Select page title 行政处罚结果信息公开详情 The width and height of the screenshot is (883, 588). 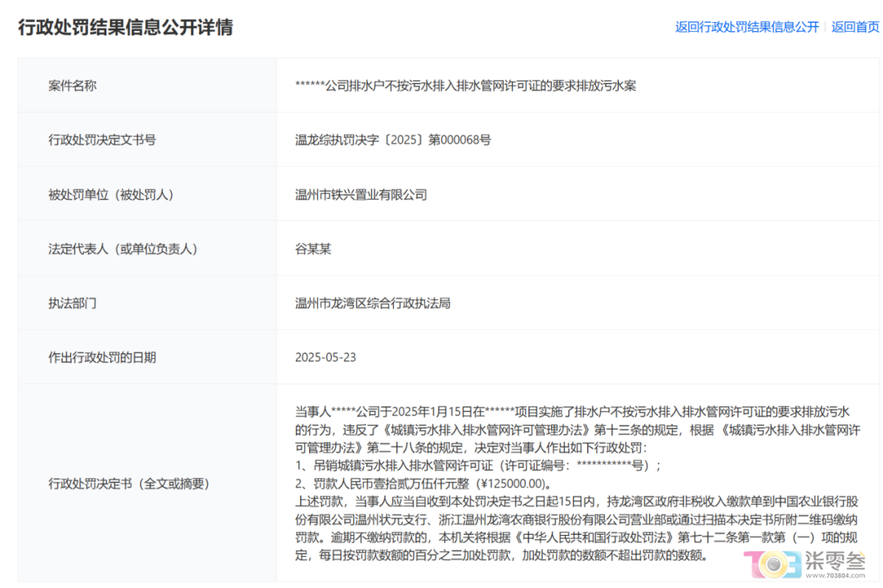coord(126,27)
